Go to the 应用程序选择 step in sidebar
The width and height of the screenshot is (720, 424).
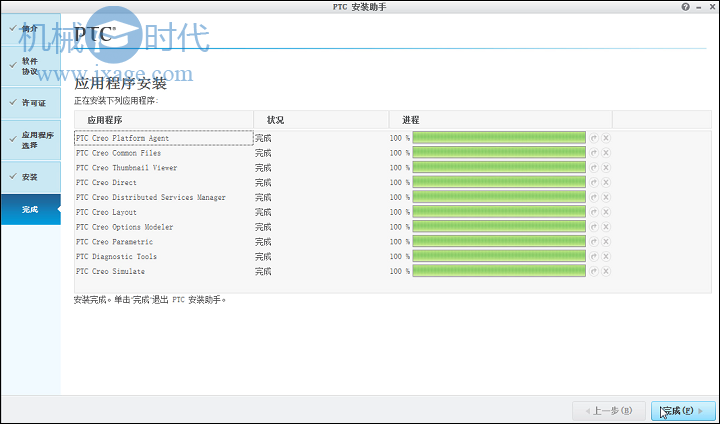coord(31,140)
